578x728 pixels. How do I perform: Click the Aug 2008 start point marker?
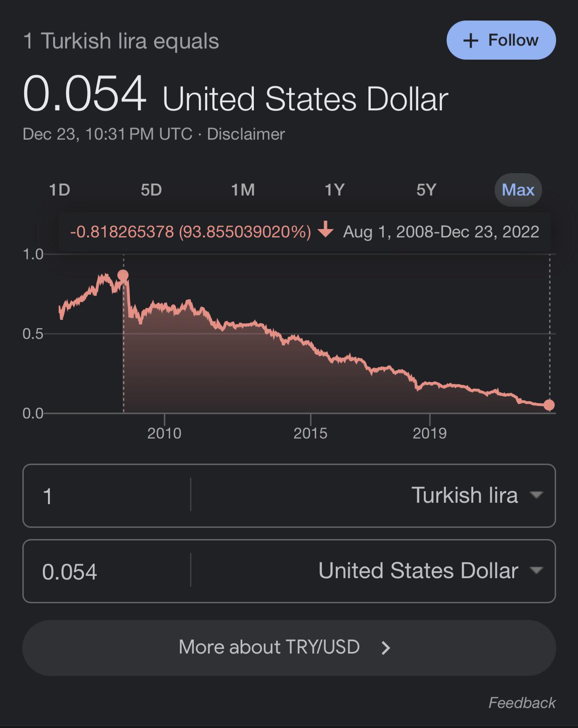point(123,275)
